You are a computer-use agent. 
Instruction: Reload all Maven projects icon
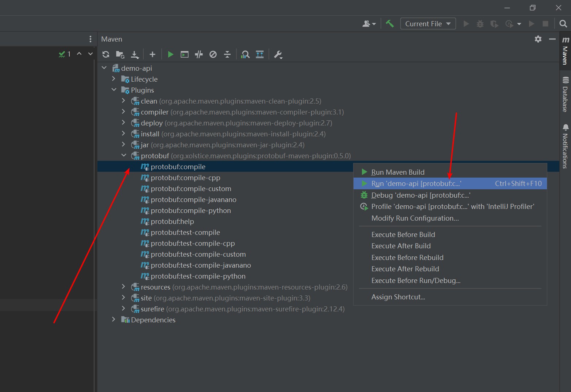pyautogui.click(x=106, y=54)
